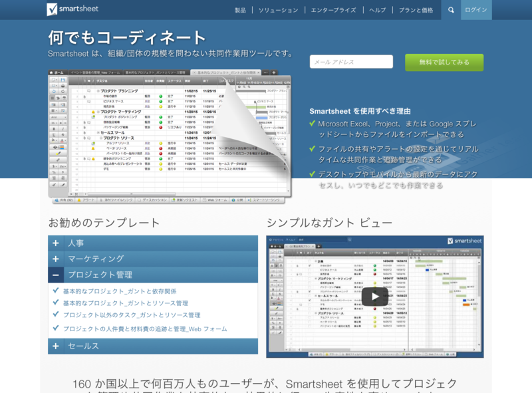Play the Gantt view video

tap(374, 297)
